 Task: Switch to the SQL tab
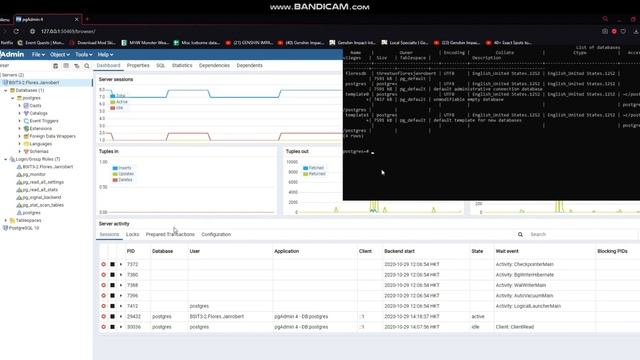click(160, 65)
